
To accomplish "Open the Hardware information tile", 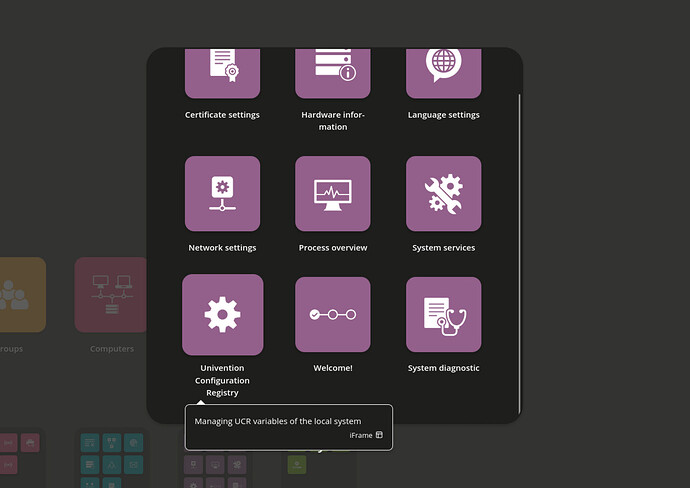I will tap(333, 73).
